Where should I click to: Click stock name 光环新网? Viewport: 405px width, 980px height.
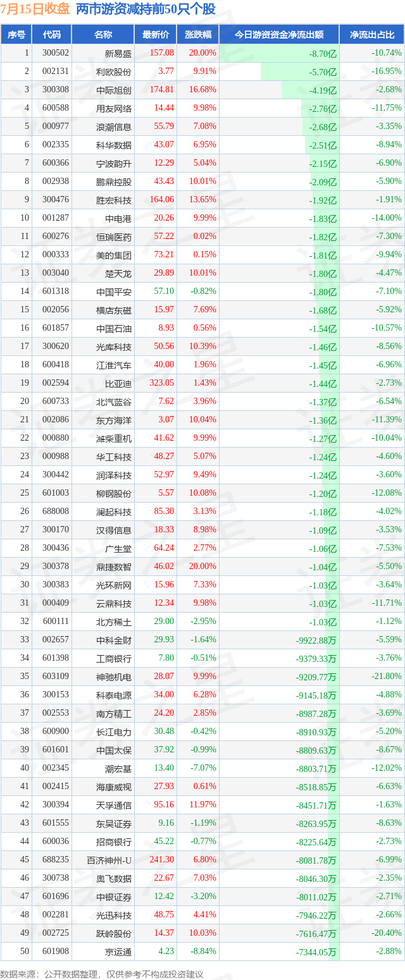(x=114, y=584)
